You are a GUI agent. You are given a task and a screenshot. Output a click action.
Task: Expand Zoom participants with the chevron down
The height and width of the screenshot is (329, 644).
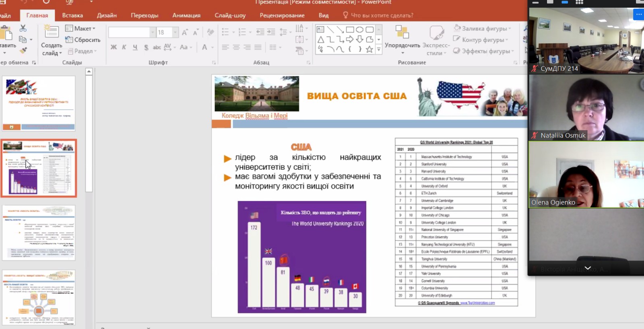588,268
